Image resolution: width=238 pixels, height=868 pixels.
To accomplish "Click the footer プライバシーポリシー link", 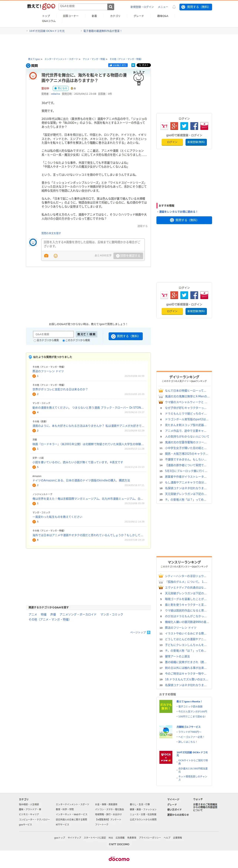I will 150,838.
